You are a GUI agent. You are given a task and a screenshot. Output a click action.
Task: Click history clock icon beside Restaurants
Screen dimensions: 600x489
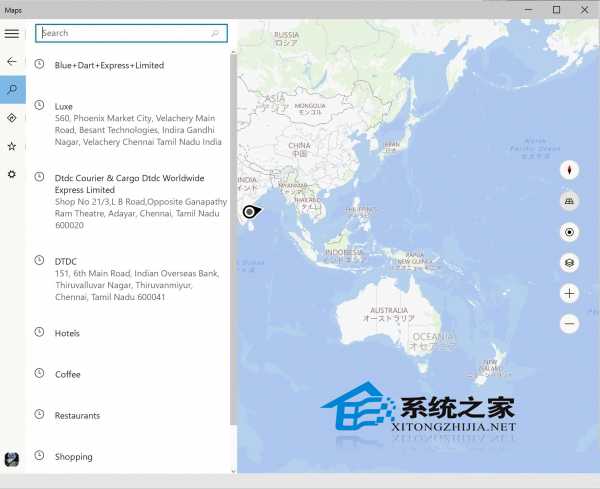pyautogui.click(x=39, y=414)
